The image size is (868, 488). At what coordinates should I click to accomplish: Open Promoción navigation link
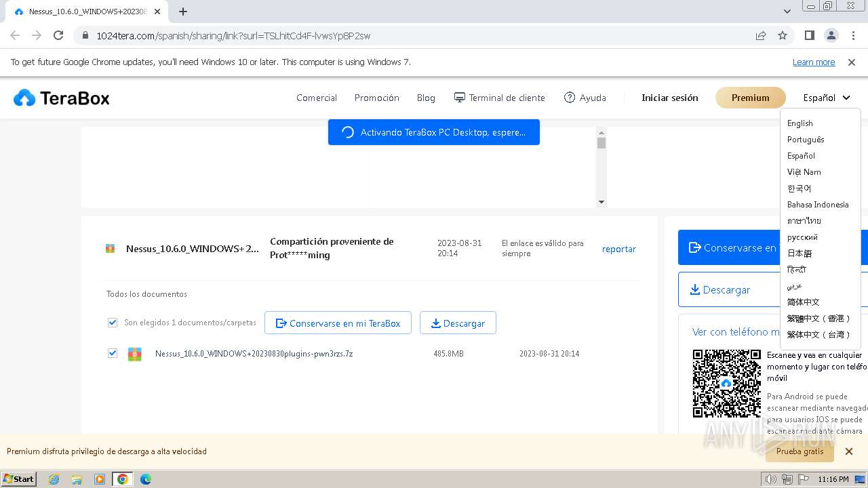(x=377, y=98)
